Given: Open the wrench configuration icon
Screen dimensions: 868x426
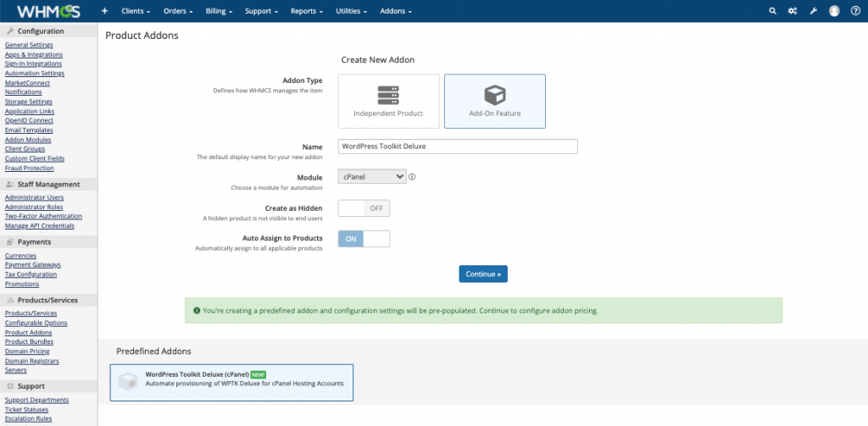Looking at the screenshot, I should (x=813, y=11).
